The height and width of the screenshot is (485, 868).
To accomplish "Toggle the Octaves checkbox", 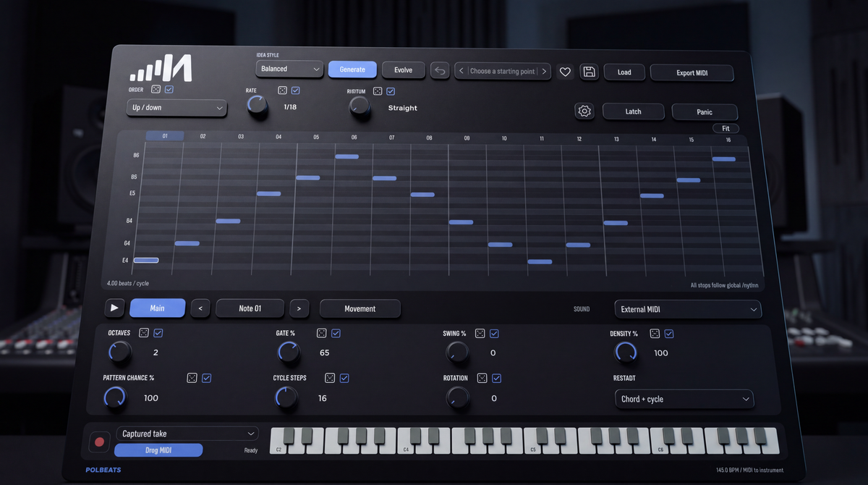I will (158, 333).
